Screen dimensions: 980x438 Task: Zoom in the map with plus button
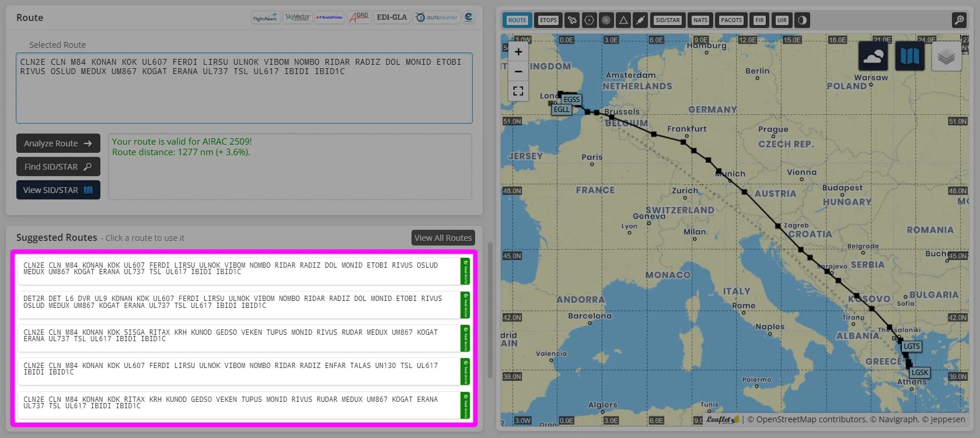(518, 52)
